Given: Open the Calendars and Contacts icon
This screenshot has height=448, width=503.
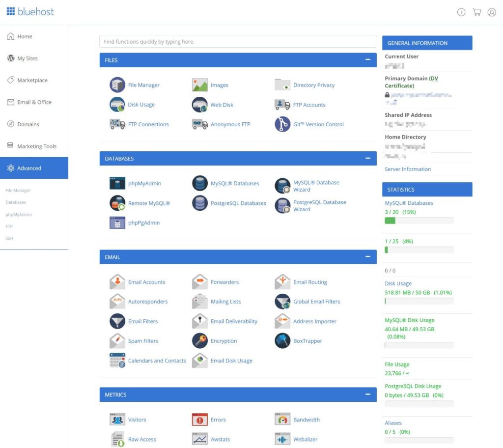Looking at the screenshot, I should point(117,361).
